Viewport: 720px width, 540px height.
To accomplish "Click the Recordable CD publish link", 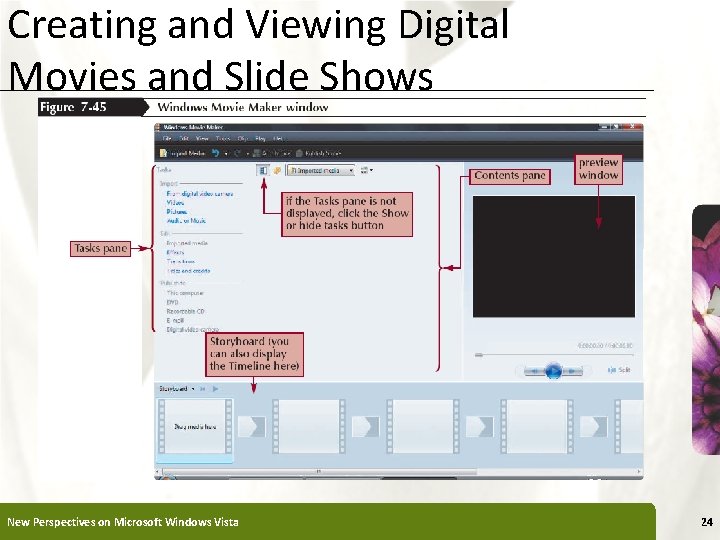I will (x=185, y=311).
